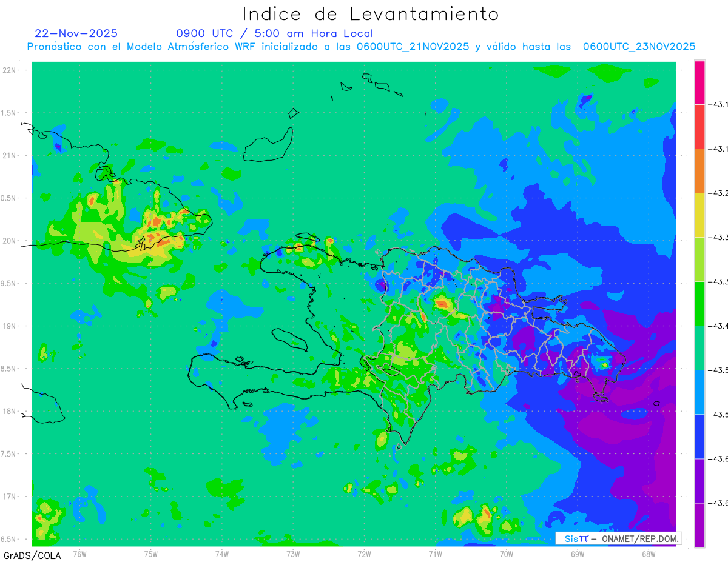The width and height of the screenshot is (728, 562).
Task: Click '0900 UTC / 5:00 am Hora Local'
Action: [x=275, y=33]
